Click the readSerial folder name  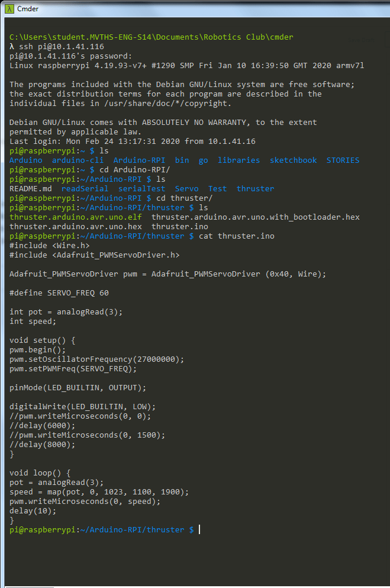pyautogui.click(x=85, y=188)
